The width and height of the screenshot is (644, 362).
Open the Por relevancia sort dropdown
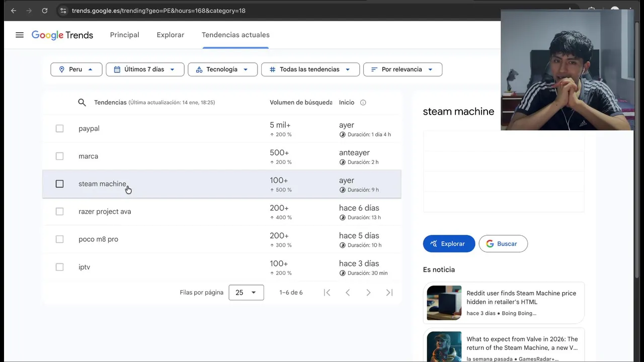403,69
